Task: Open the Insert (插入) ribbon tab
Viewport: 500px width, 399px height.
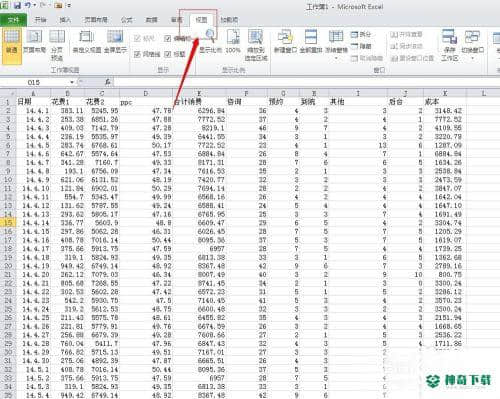Action: 65,20
